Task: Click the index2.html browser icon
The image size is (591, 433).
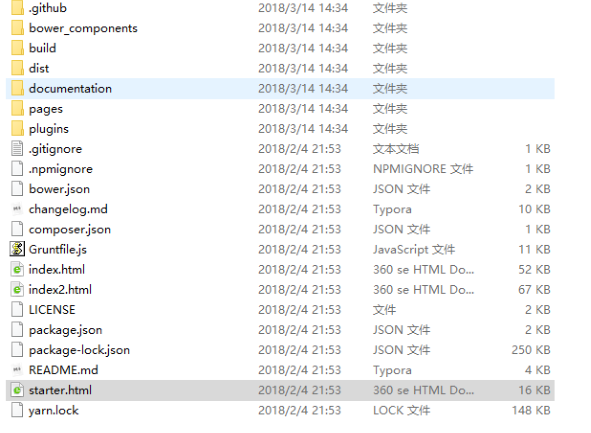Action: tap(17, 289)
